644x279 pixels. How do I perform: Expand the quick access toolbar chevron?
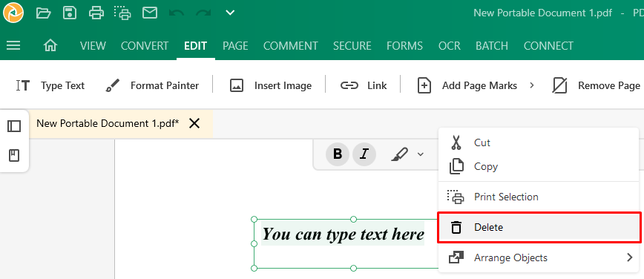pyautogui.click(x=230, y=13)
